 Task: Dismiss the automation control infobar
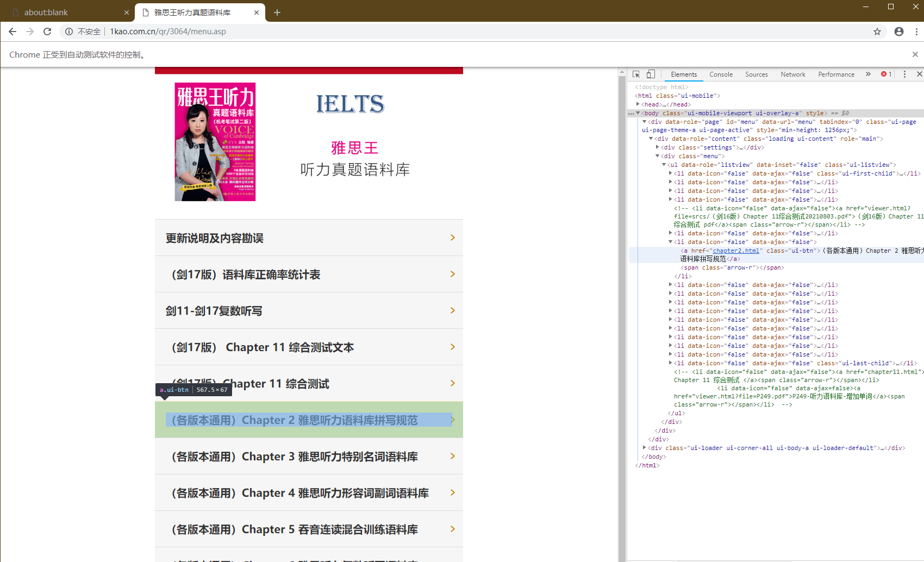point(915,54)
